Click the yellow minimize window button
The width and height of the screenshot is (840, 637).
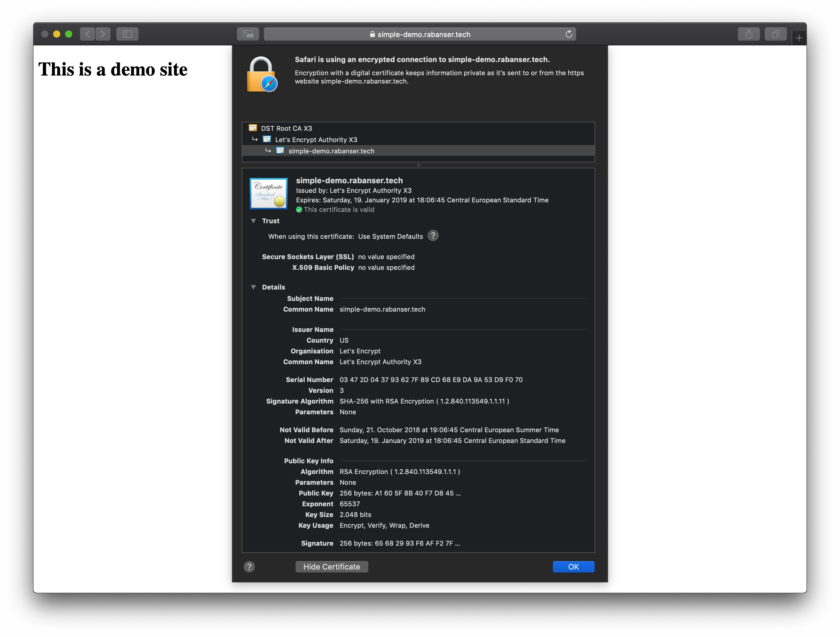tap(57, 34)
